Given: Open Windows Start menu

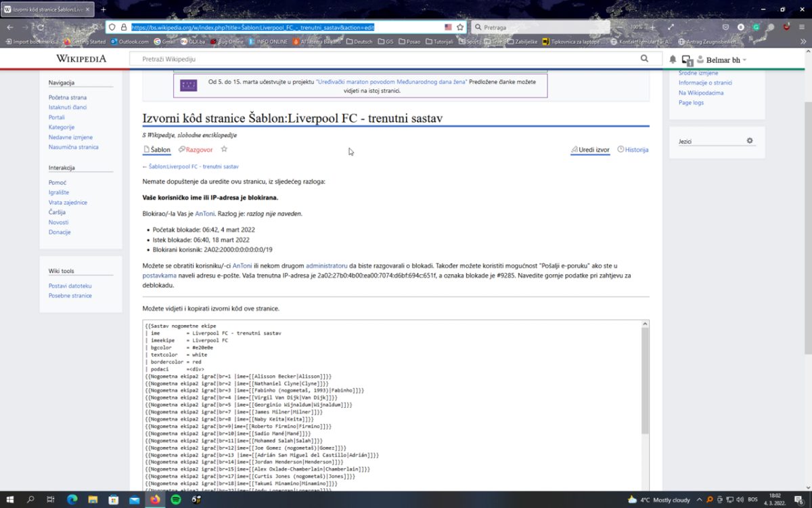Looking at the screenshot, I should click(10, 500).
